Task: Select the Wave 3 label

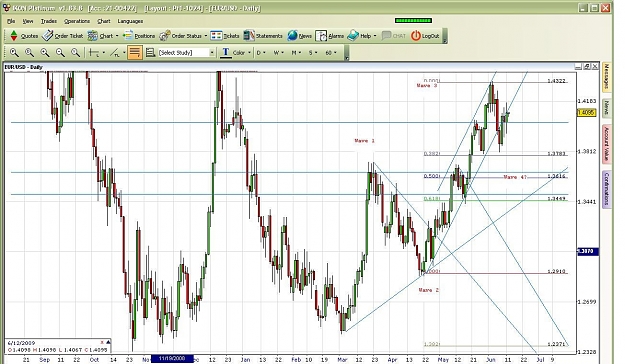Action: pyautogui.click(x=427, y=85)
